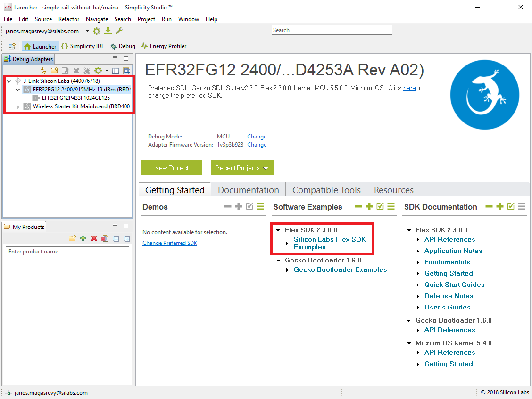This screenshot has width=532, height=399.
Task: Click the edit icon in Debug Adapters toolbar
Action: pos(65,71)
